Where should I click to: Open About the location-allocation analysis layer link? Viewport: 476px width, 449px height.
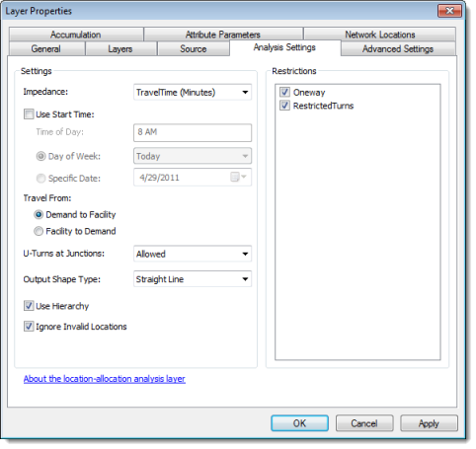[105, 379]
